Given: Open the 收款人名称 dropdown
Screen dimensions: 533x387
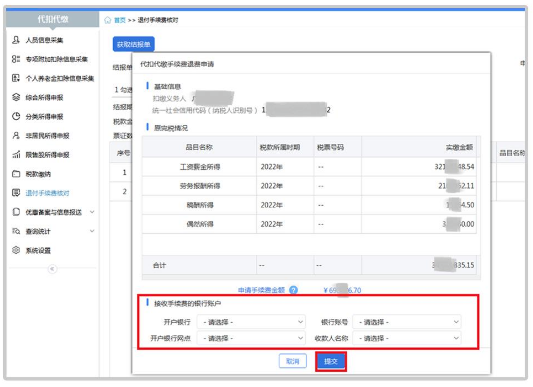Looking at the screenshot, I should point(407,338).
